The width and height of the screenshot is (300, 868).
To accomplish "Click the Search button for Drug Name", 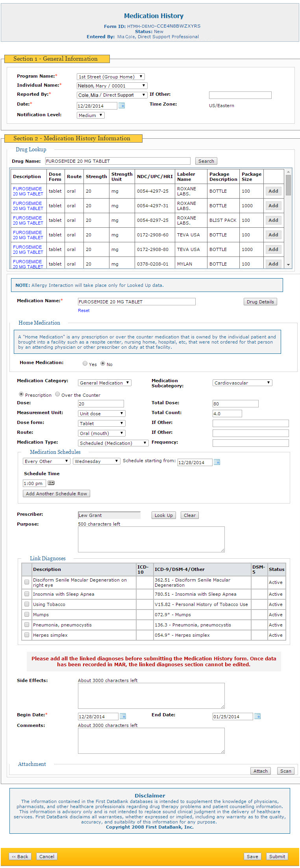I will pyautogui.click(x=206, y=161).
